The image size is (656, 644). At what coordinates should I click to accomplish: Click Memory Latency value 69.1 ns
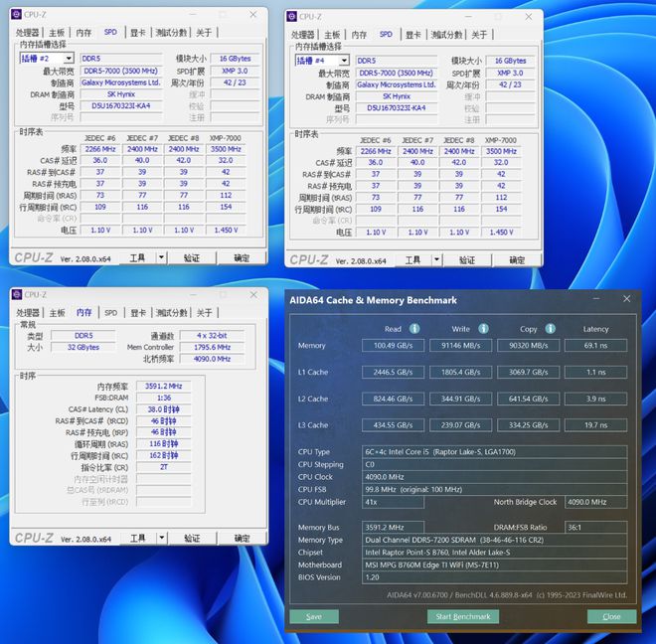click(x=595, y=346)
